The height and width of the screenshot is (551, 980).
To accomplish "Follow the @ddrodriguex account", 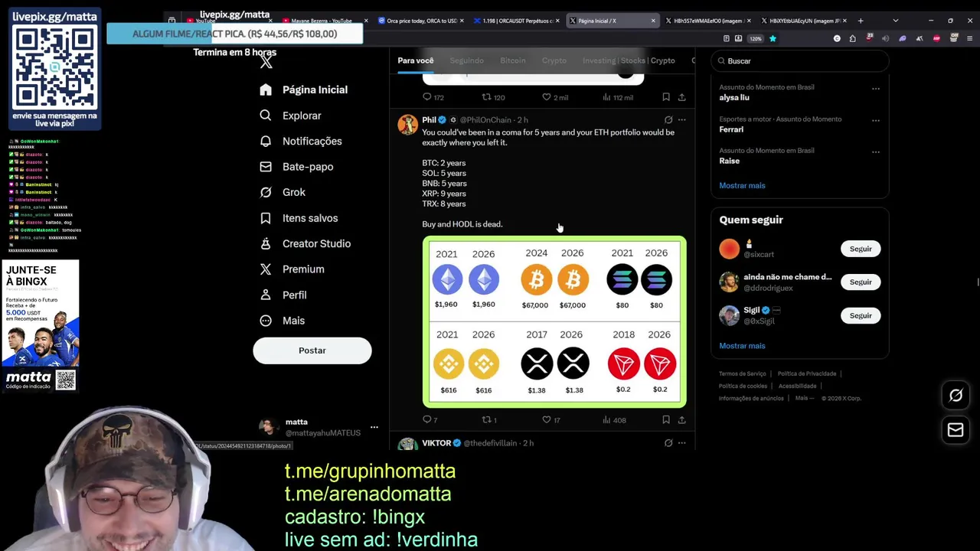I will point(861,282).
